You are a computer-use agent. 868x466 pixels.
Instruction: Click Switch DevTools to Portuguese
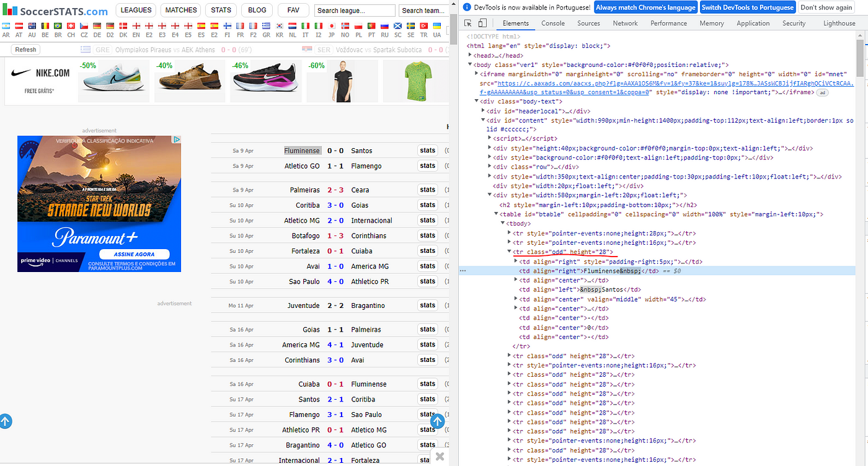coord(748,7)
